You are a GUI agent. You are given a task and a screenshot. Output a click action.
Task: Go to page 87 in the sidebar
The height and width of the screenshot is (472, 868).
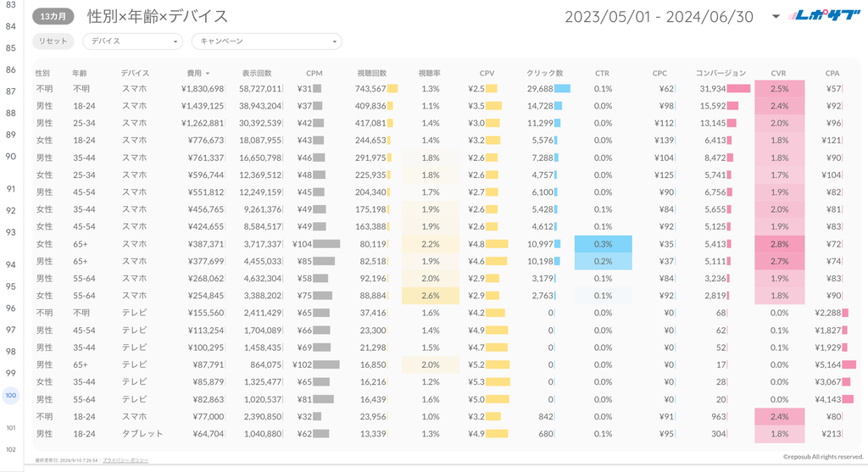pos(11,91)
